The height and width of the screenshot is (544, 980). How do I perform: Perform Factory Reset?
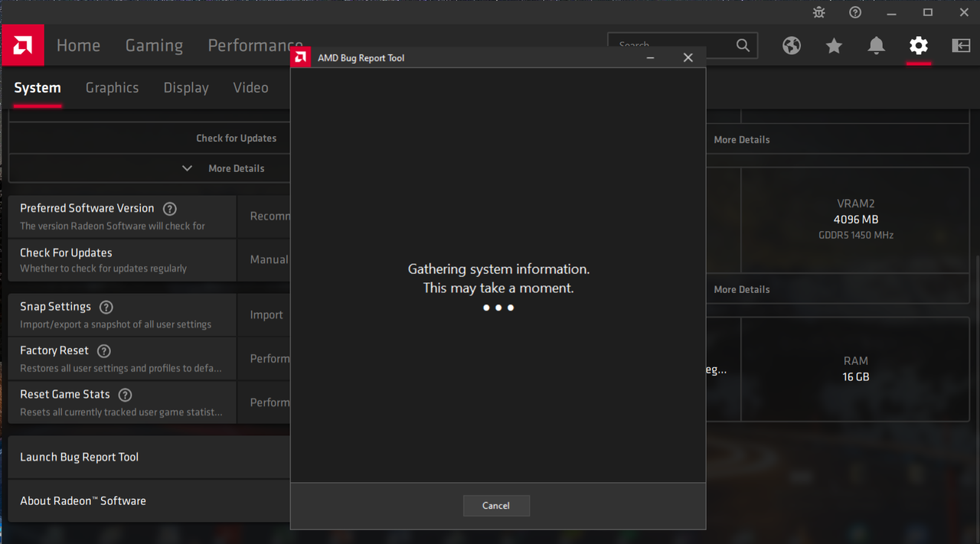click(x=264, y=359)
